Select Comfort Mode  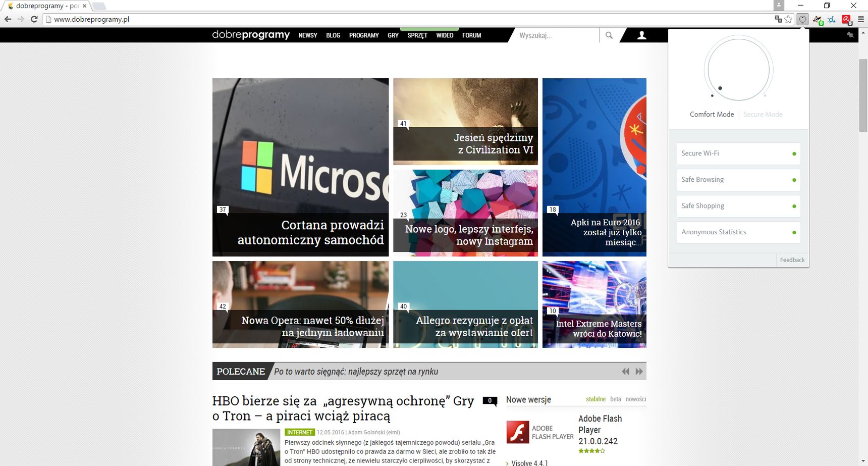712,115
